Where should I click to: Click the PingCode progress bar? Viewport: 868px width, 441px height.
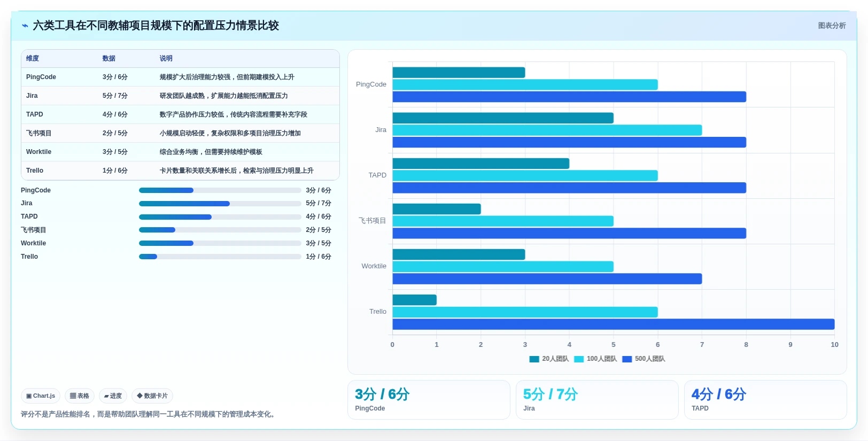pos(220,190)
